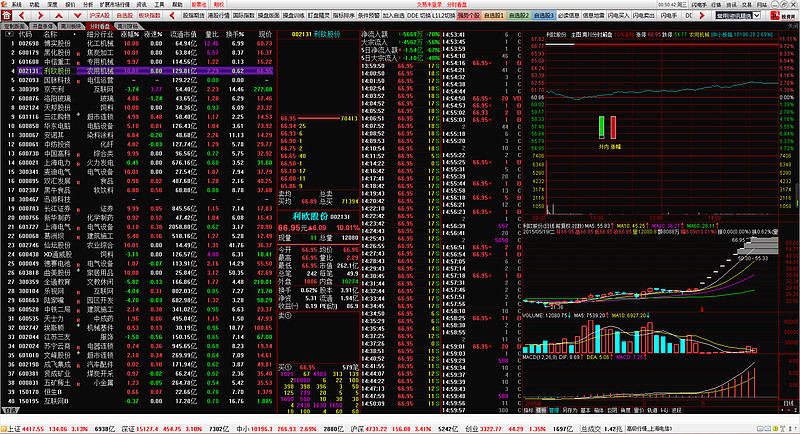Click the 流通市值 column header
The image size is (800, 434).
183,35
